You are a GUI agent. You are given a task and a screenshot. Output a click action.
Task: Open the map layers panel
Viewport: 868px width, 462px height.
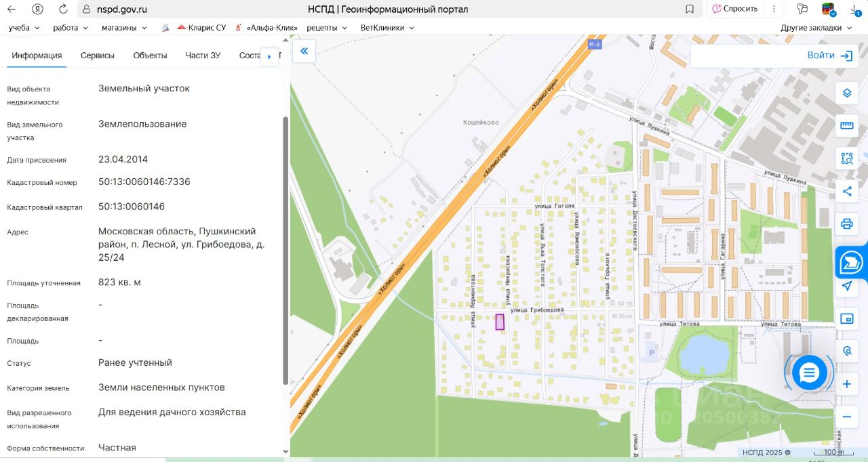(x=846, y=93)
